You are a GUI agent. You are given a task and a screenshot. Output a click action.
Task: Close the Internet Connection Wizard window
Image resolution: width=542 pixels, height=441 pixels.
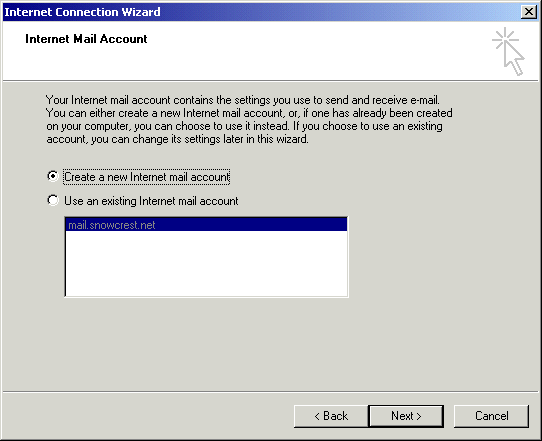tap(529, 12)
